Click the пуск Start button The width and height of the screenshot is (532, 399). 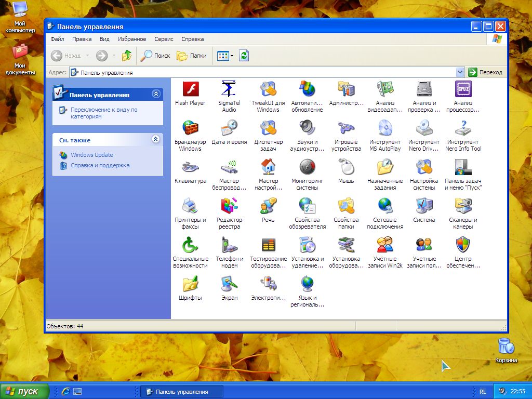point(24,391)
